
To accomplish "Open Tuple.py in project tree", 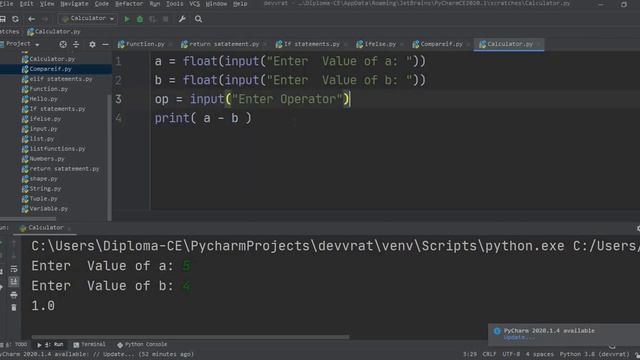I will pos(43,199).
